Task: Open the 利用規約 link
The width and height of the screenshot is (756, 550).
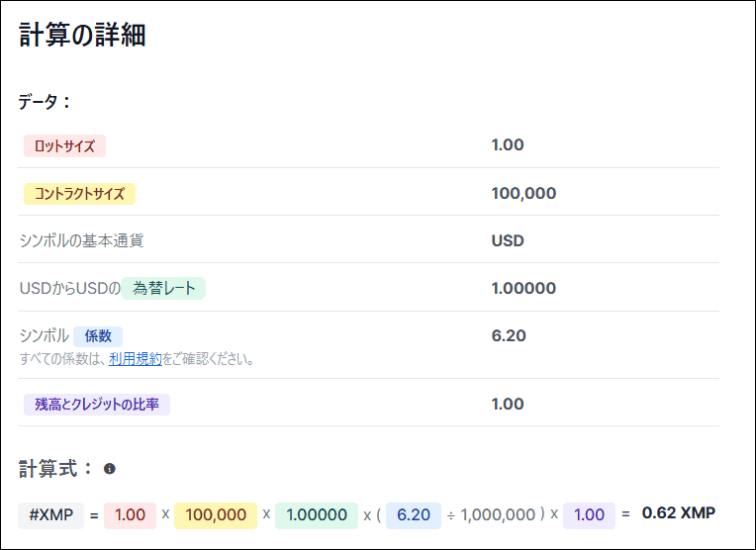Action: click(x=136, y=359)
